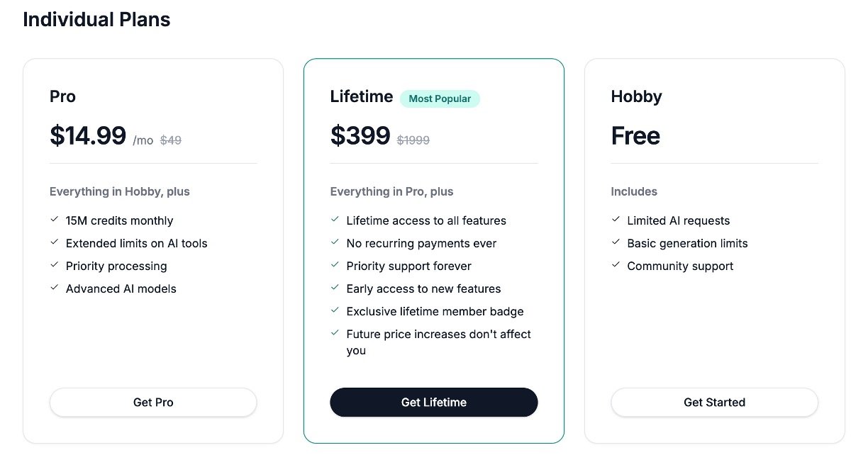Viewport: 868px width, 472px height.
Task: Click the Get Pro button
Action: click(x=153, y=402)
